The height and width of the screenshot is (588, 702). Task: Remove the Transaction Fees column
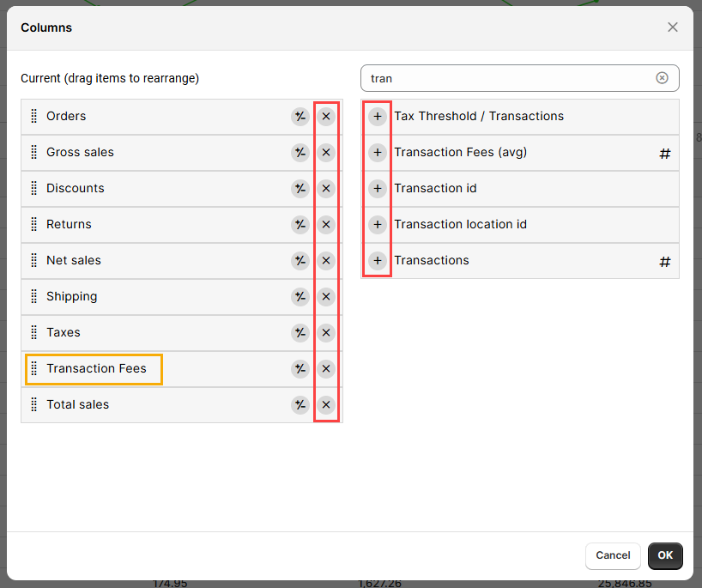[326, 369]
